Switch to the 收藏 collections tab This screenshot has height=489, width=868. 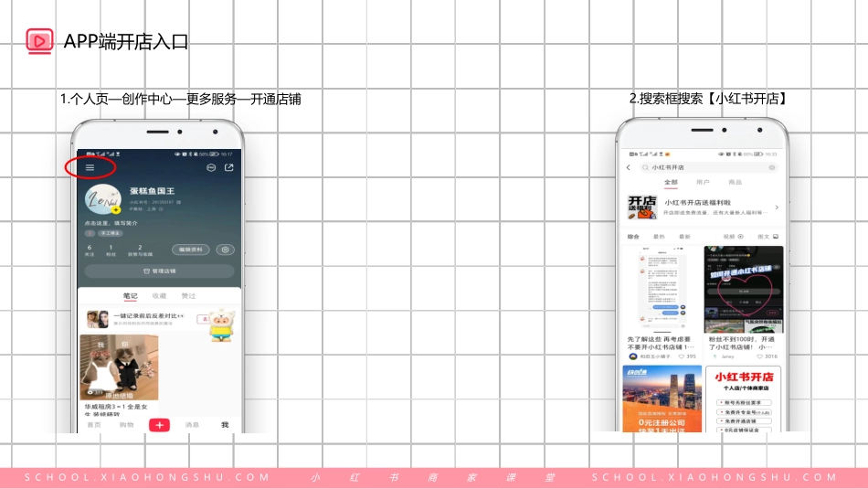159,296
